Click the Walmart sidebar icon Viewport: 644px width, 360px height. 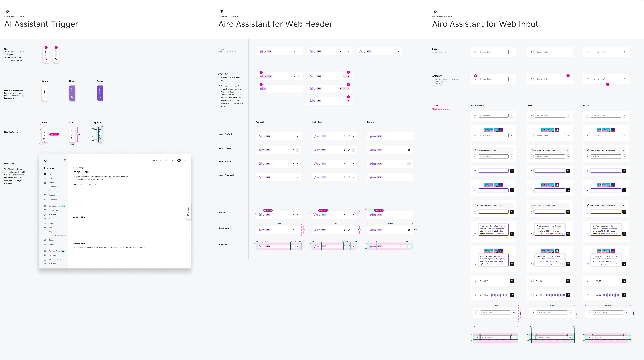(x=45, y=244)
